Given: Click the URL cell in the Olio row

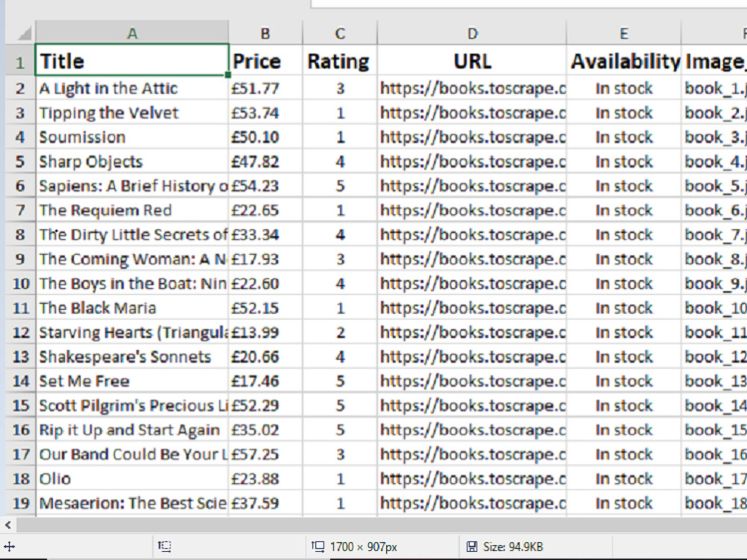Looking at the screenshot, I should tap(472, 479).
